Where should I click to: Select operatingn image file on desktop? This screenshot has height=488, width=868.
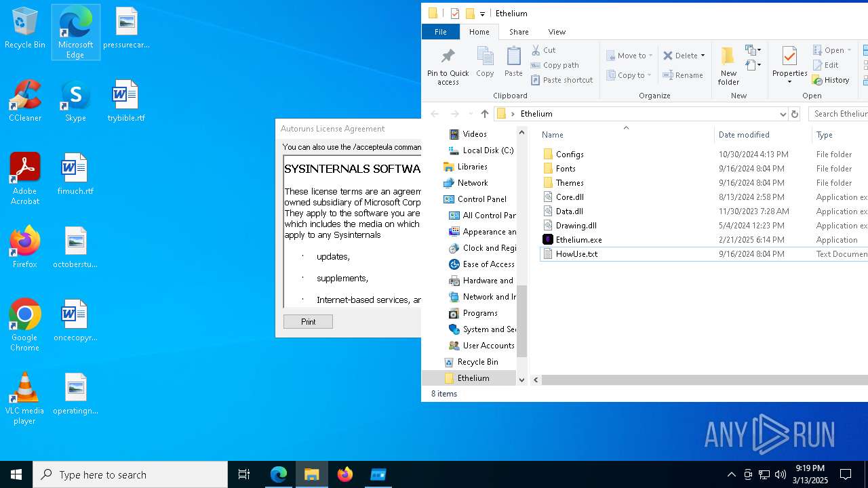(x=75, y=394)
